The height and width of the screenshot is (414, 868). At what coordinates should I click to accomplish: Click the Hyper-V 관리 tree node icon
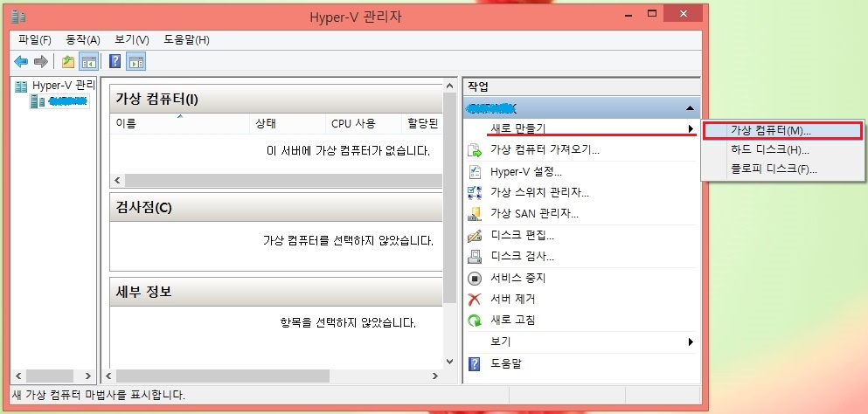[x=21, y=86]
